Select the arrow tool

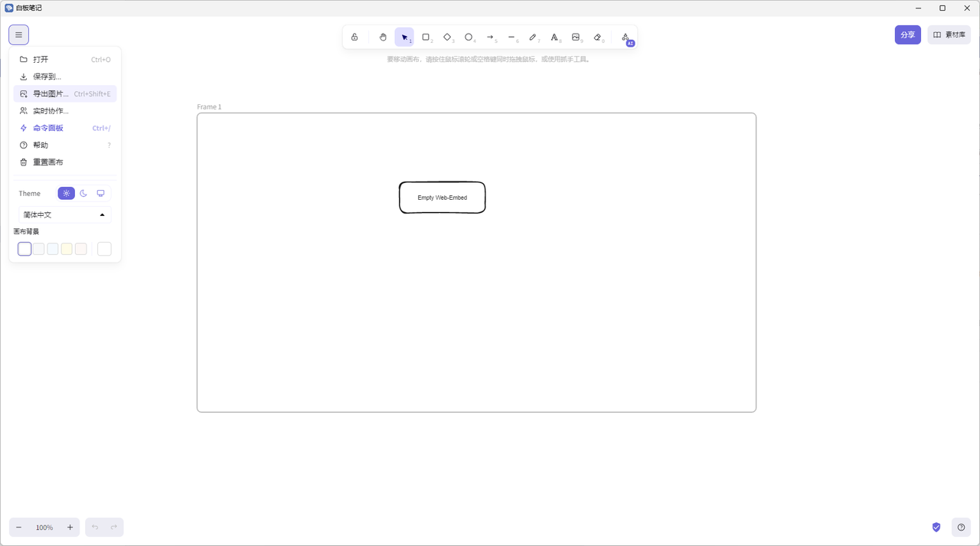[x=490, y=37]
